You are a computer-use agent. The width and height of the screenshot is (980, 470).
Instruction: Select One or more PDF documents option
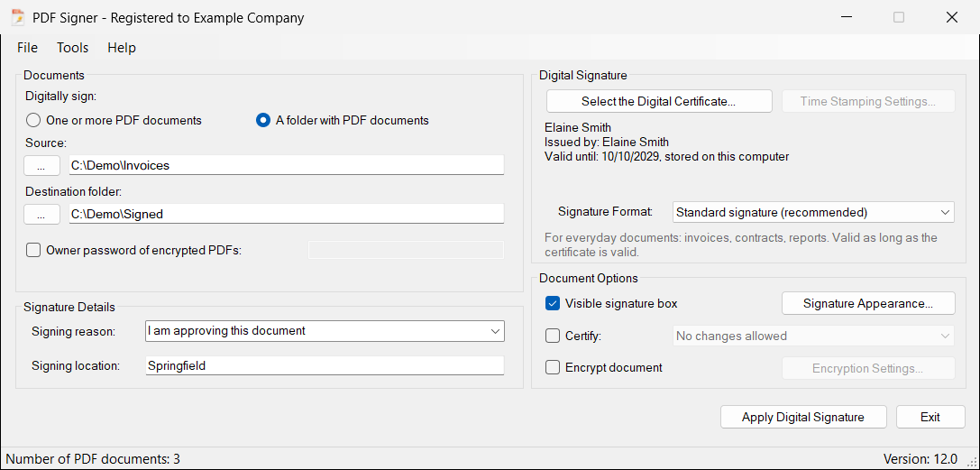pyautogui.click(x=114, y=120)
